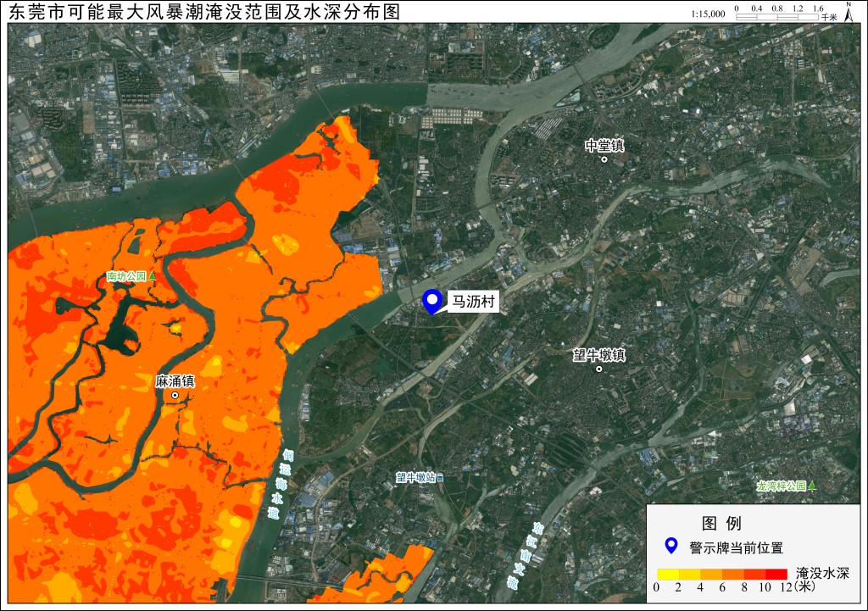This screenshot has width=868, height=611.
Task: Click the 望牛墩镇 town dot marker
Action: tap(598, 369)
